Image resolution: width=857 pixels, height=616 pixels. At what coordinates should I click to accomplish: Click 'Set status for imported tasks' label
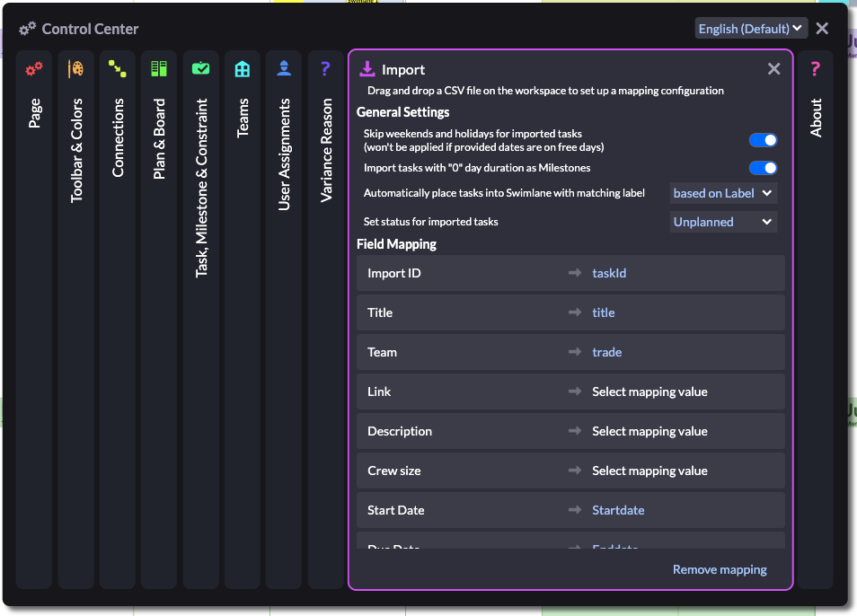coord(430,222)
